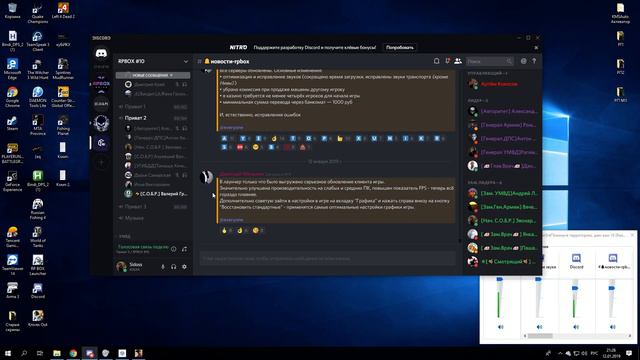Image resolution: width=640 pixels, height=360 pixels.
Task: Click the smiley reaction on latest post
Action: (x=258, y=231)
